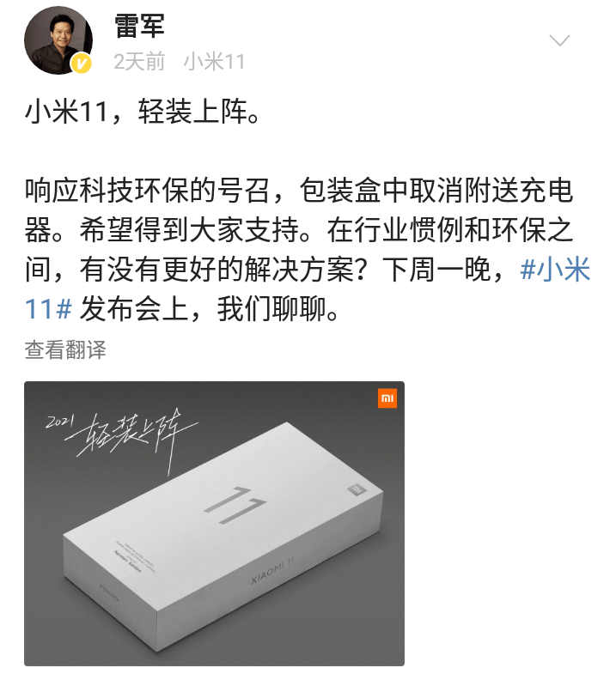Image resolution: width=616 pixels, height=674 pixels.
Task: Click the grey Mi logo on the box
Action: click(357, 489)
